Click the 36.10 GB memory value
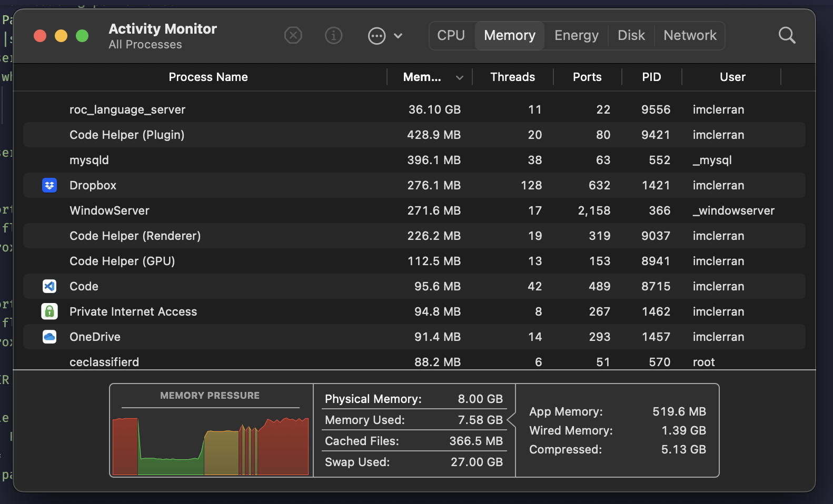Image resolution: width=833 pixels, height=504 pixels. coord(434,109)
